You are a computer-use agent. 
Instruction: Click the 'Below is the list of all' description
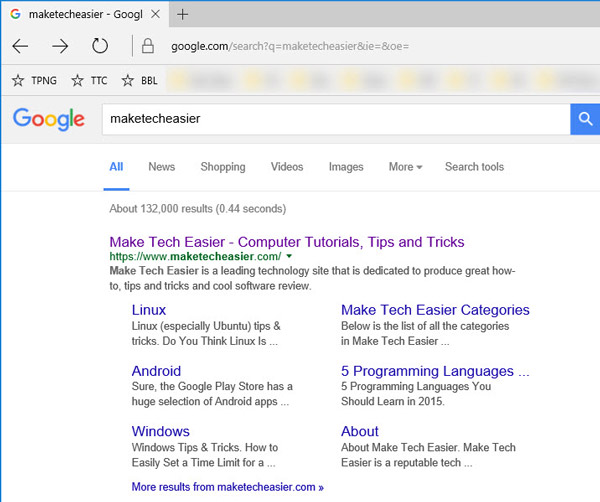(425, 334)
